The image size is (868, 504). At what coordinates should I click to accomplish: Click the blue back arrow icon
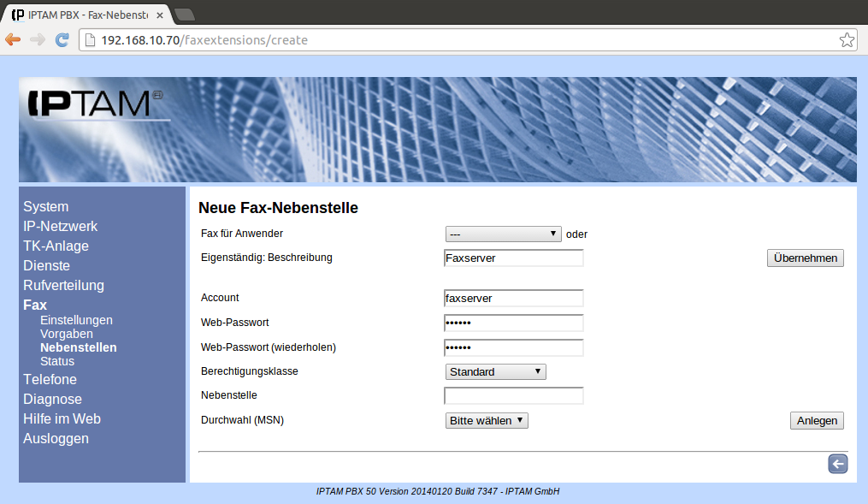point(837,464)
